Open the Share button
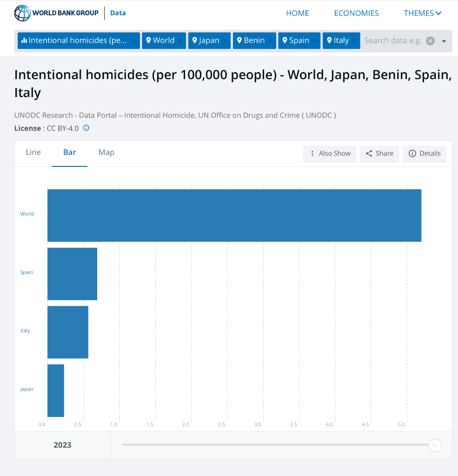 [x=379, y=153]
